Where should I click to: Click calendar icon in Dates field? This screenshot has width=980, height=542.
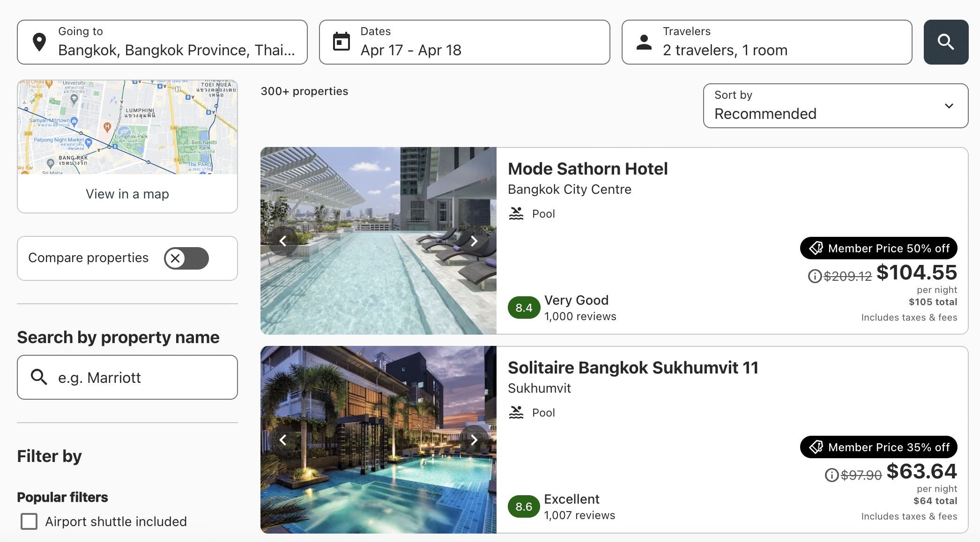coord(341,42)
